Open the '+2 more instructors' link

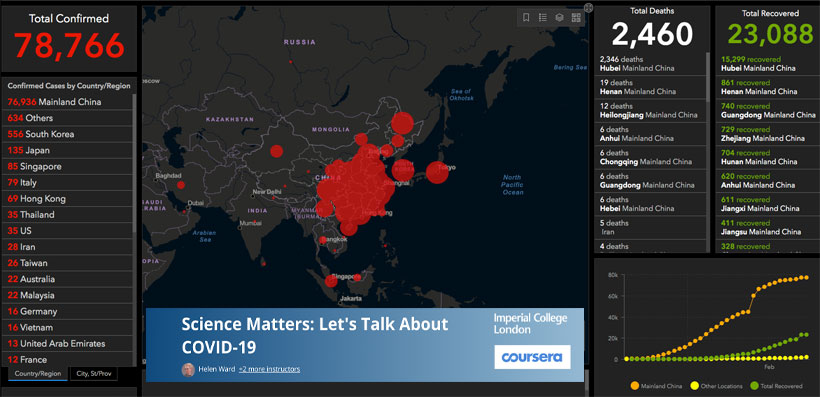coord(269,369)
